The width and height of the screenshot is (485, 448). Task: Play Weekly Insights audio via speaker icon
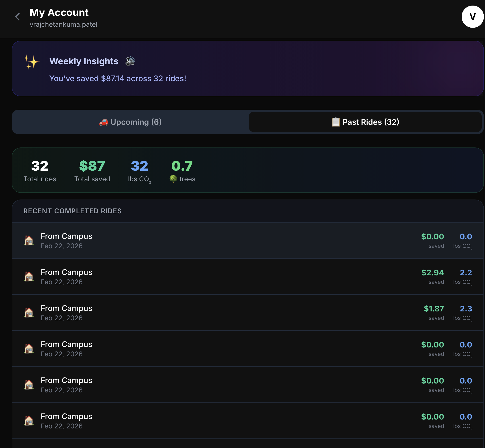(130, 61)
